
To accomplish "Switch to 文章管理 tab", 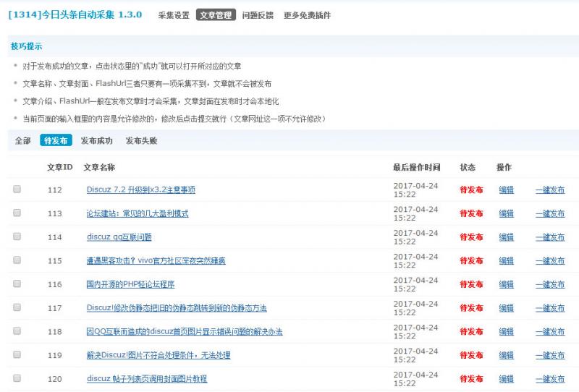I will click(216, 14).
